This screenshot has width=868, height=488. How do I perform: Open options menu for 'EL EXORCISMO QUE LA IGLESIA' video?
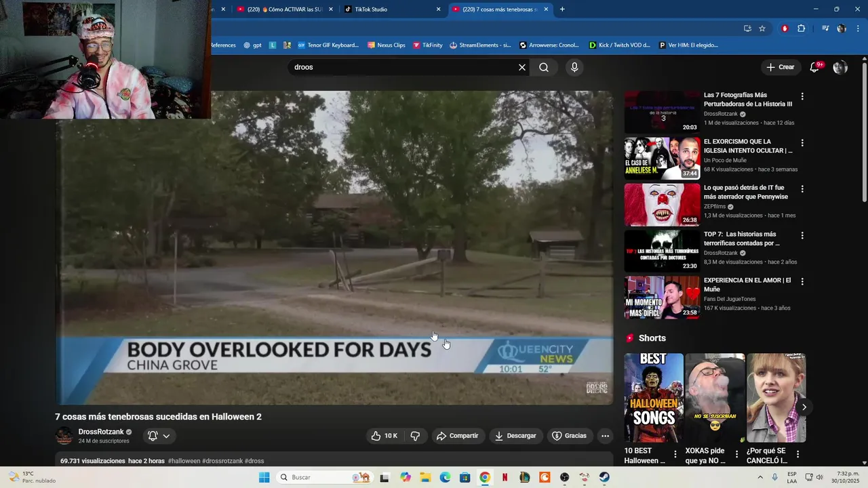coord(802,143)
